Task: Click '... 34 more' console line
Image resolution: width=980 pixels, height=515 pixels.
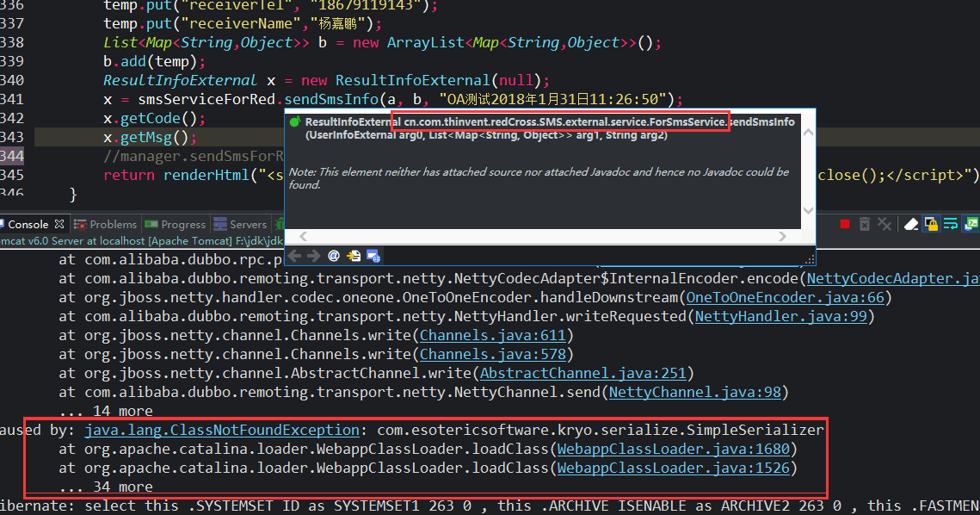Action: tap(106, 487)
